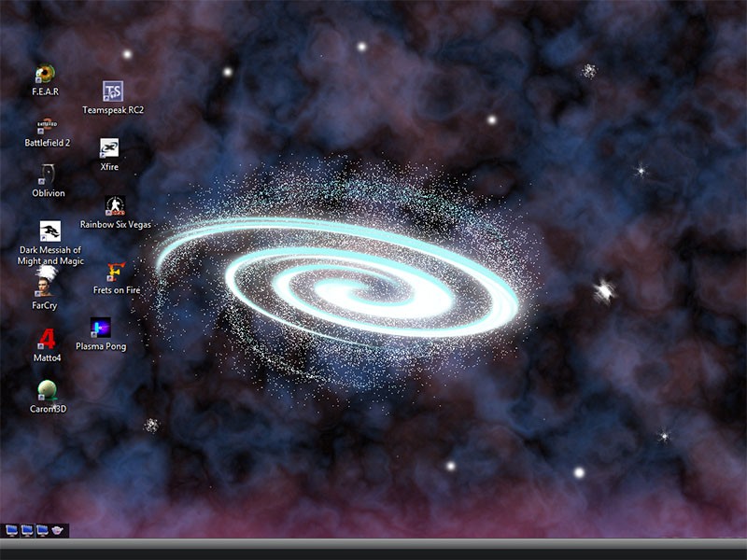747x560 pixels.
Task: Click the monitor icon beside the ghost icon
Action: (x=42, y=530)
